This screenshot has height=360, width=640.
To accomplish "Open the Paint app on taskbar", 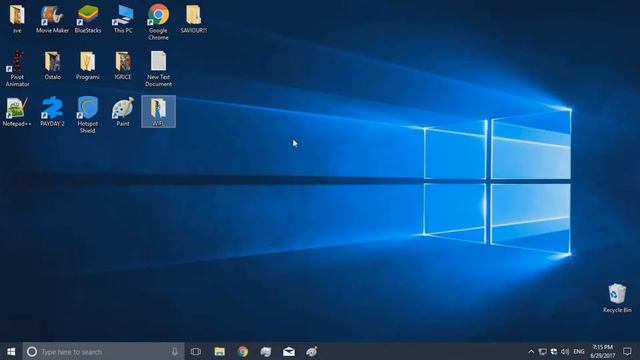I will [312, 351].
